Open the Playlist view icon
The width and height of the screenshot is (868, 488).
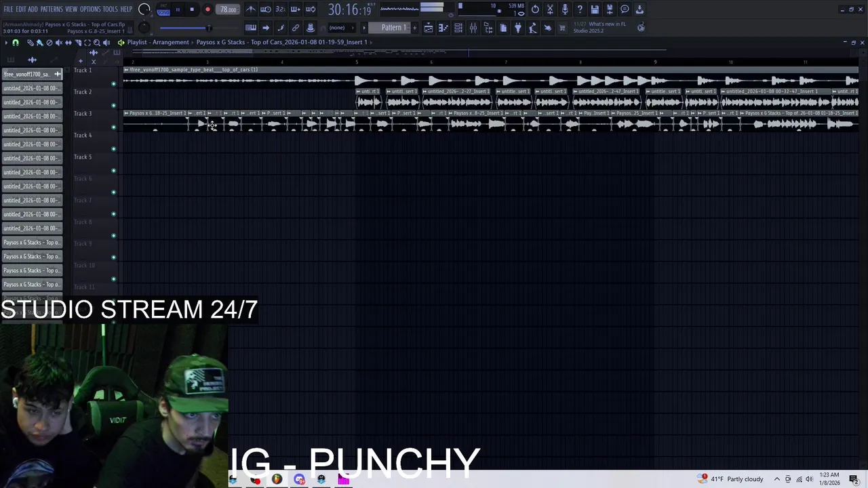(429, 28)
